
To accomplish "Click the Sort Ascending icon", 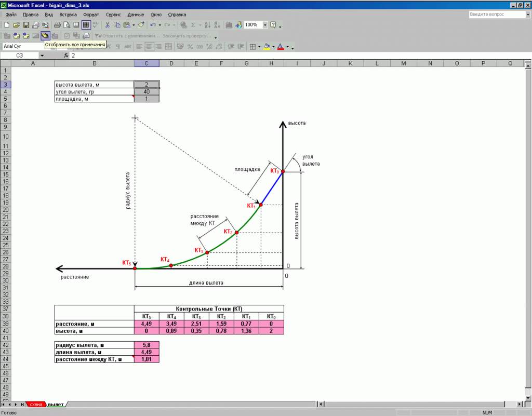I will coord(207,25).
